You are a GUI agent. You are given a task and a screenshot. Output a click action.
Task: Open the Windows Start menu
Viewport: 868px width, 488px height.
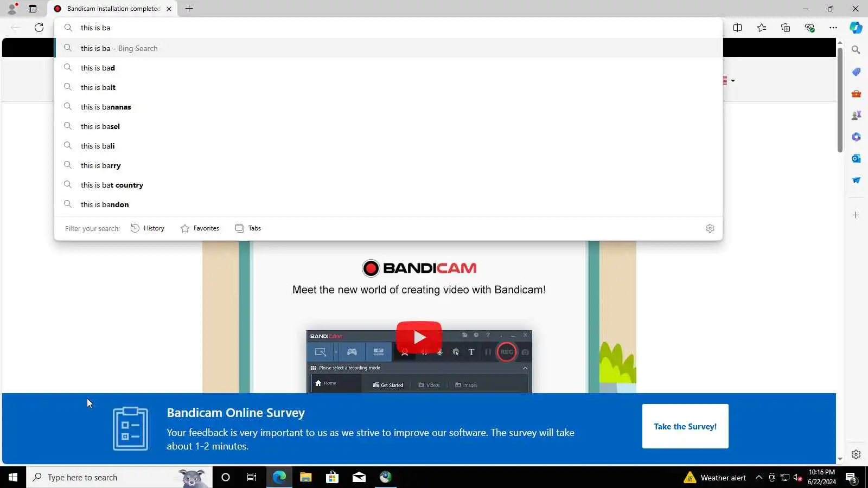(x=13, y=477)
